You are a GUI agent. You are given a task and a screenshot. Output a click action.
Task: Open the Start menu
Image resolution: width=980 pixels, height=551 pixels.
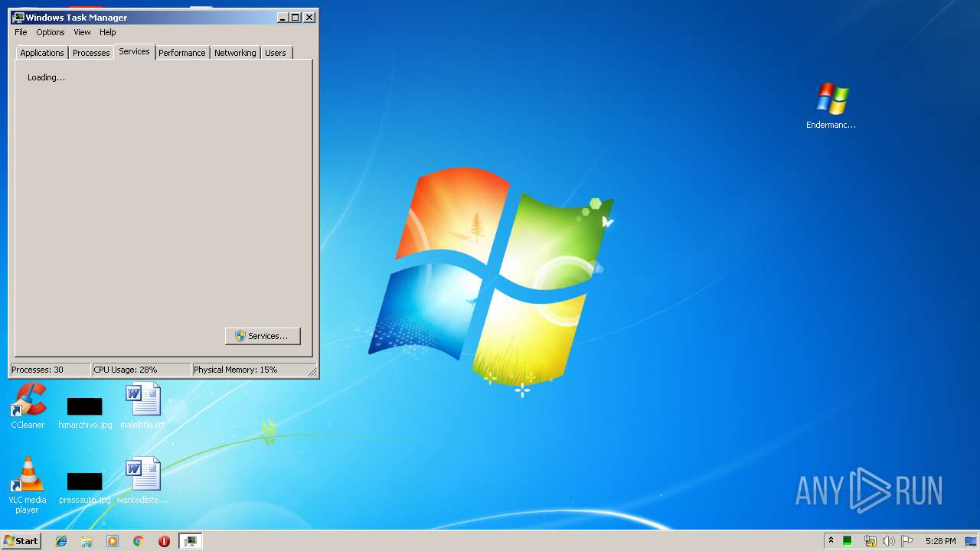[x=21, y=541]
